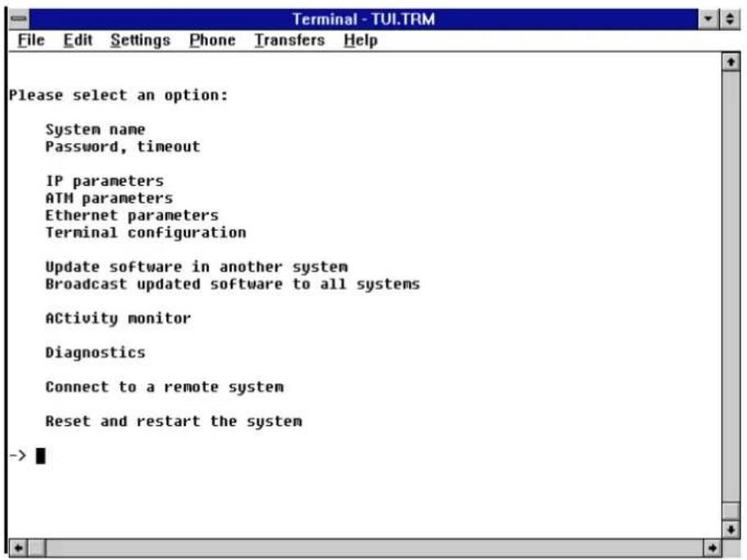The height and width of the screenshot is (560, 747).
Task: Click the 'System name' option text
Action: (x=95, y=129)
